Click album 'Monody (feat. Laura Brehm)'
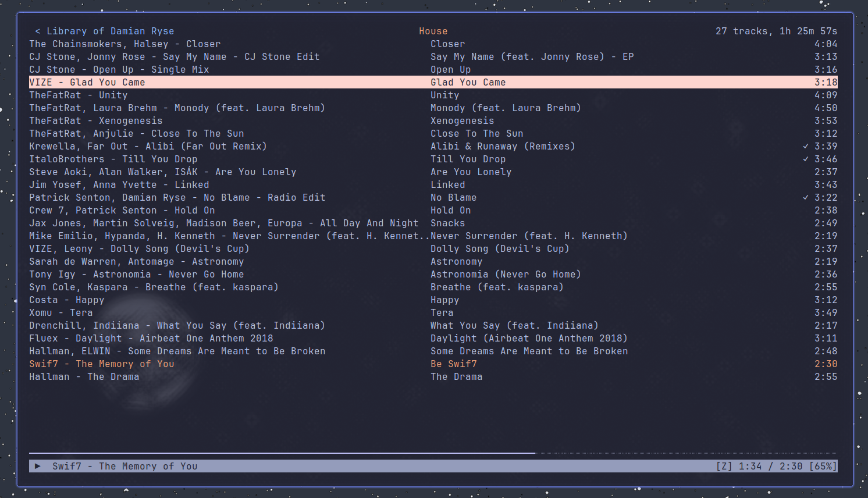 [506, 108]
